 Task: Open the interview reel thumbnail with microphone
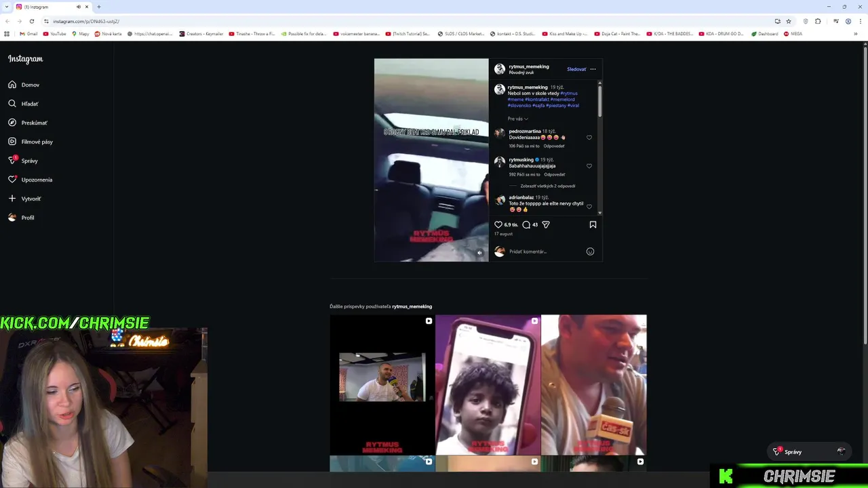click(382, 384)
